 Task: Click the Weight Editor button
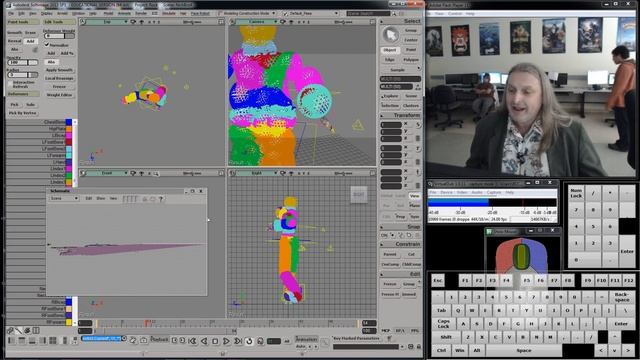[59, 95]
